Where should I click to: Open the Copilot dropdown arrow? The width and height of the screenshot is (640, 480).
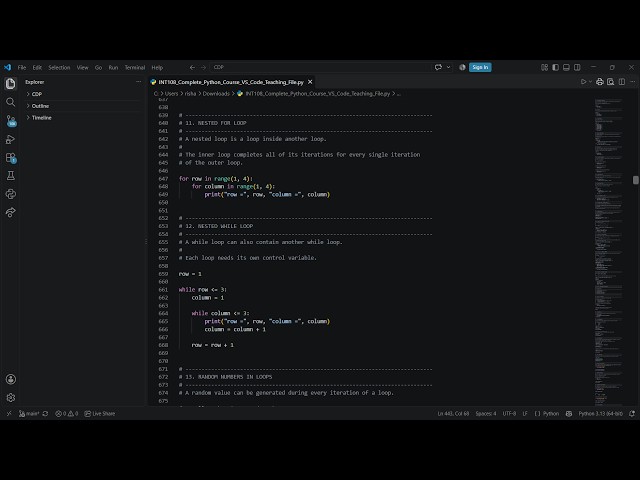click(x=448, y=67)
